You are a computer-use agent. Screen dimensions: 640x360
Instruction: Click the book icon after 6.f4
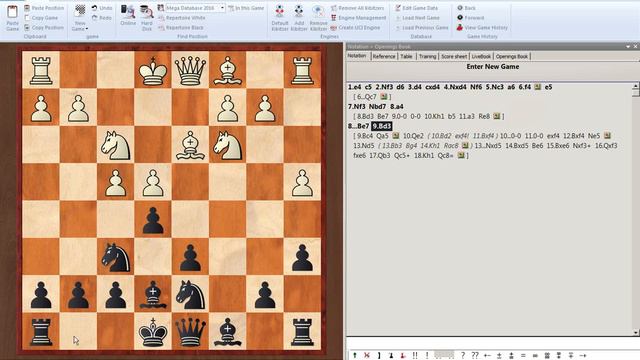[x=538, y=87]
